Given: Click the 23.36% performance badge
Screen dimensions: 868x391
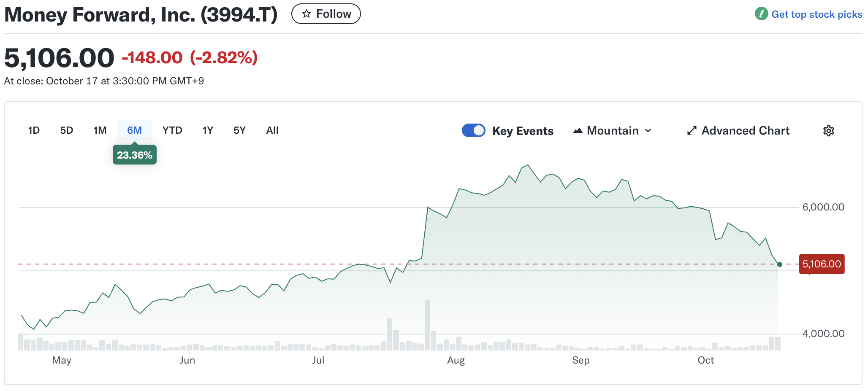Looking at the screenshot, I should [x=135, y=155].
